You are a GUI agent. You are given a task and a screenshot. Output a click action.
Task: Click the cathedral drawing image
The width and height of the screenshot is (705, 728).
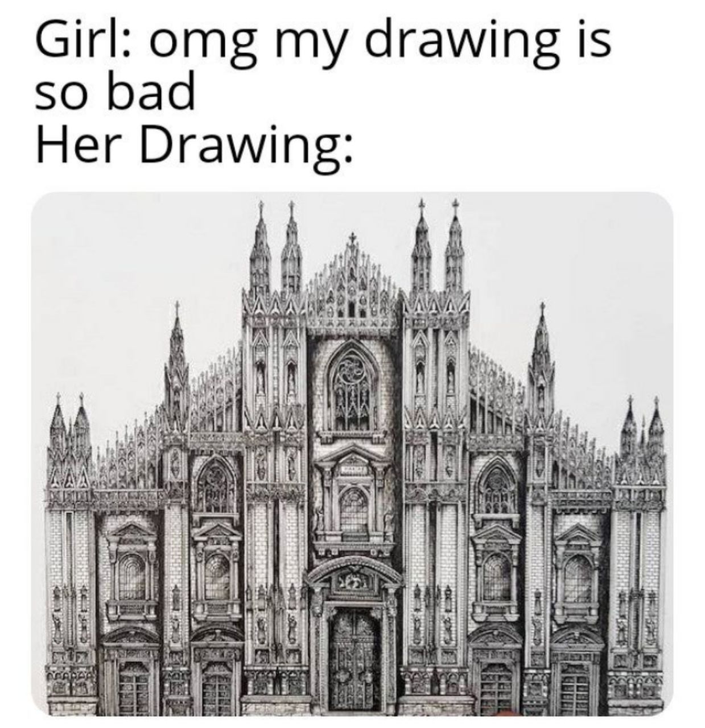click(x=352, y=454)
